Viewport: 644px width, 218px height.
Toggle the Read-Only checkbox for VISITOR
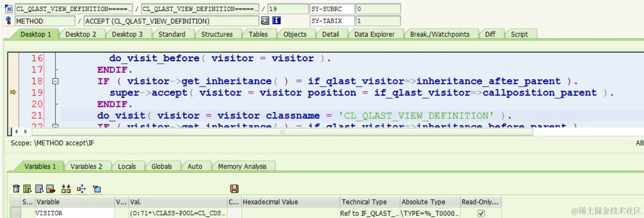click(481, 213)
